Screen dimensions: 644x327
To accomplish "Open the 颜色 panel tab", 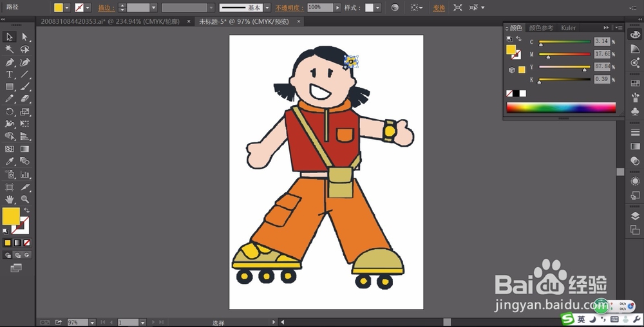I will 516,28.
